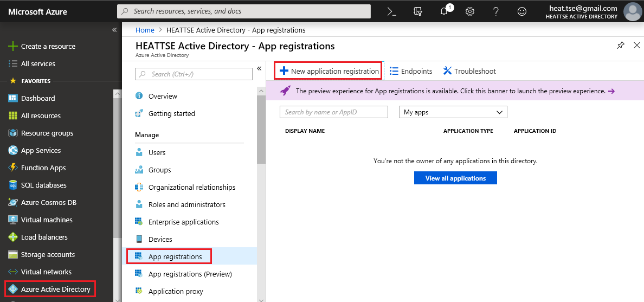The height and width of the screenshot is (302, 644).
Task: Open the My apps dropdown
Action: (453, 112)
